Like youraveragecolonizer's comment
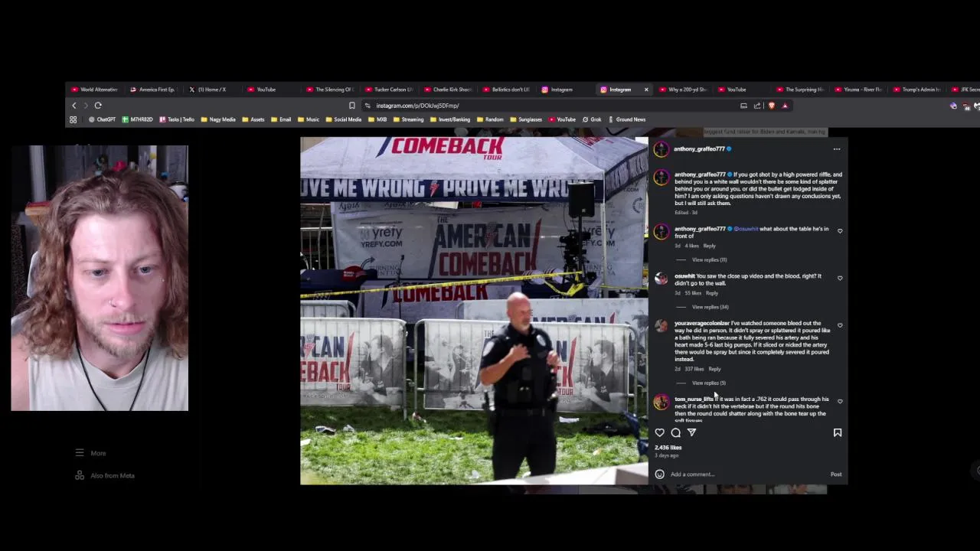 click(840, 325)
